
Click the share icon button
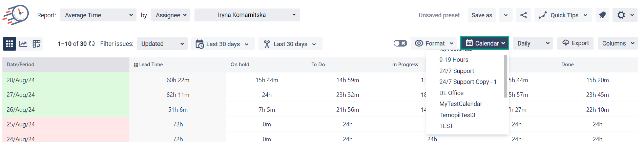(523, 15)
